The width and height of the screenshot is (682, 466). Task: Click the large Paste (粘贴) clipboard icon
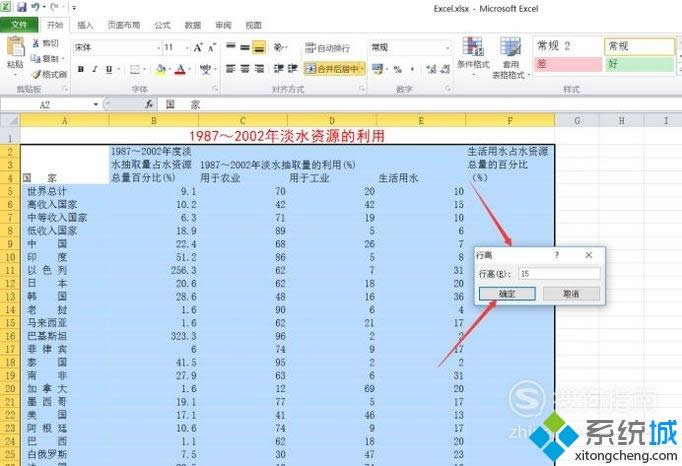pyautogui.click(x=15, y=47)
